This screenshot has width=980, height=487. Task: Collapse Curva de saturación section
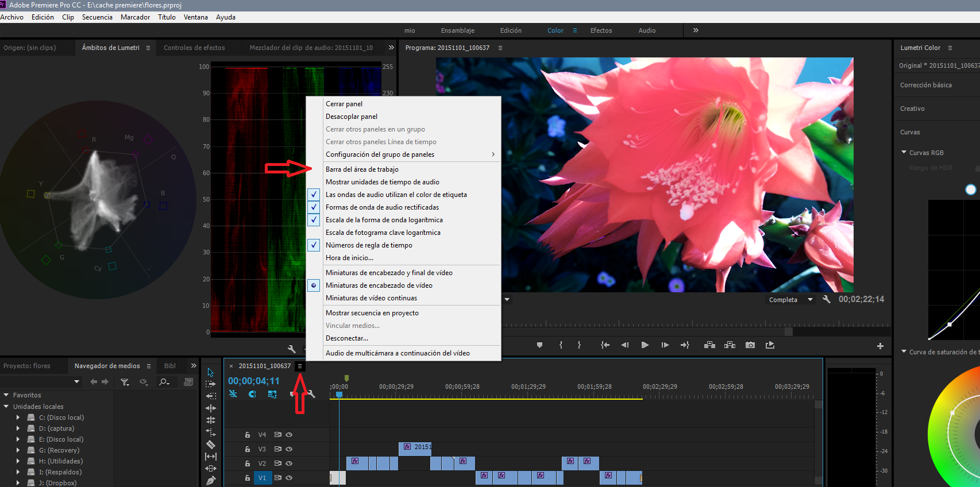click(x=904, y=351)
